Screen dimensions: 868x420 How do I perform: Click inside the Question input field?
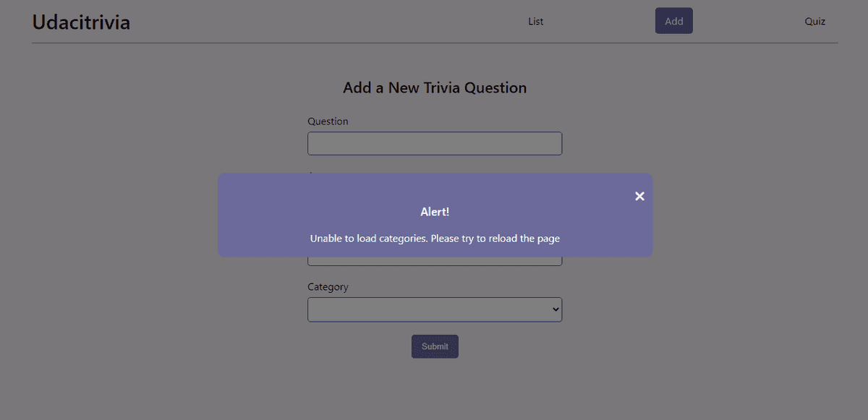pos(434,143)
